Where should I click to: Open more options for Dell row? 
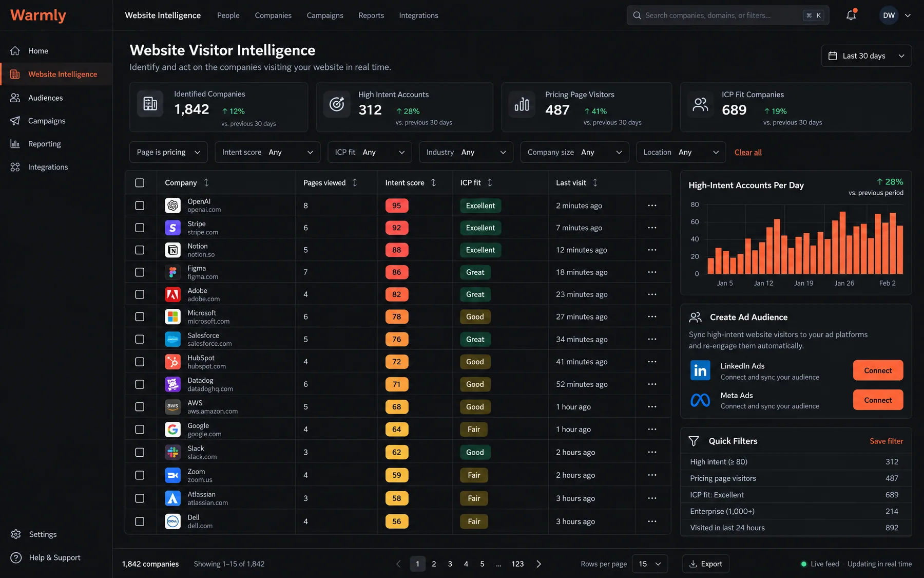point(652,521)
